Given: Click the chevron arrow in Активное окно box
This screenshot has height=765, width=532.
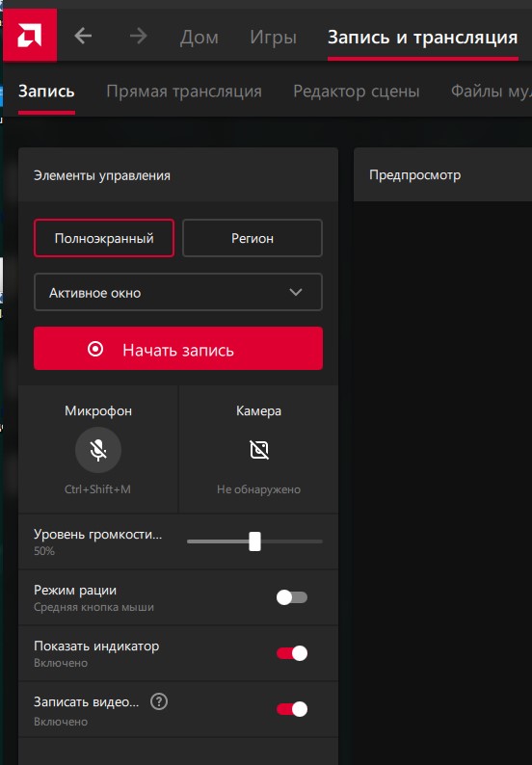Looking at the screenshot, I should click(x=296, y=292).
